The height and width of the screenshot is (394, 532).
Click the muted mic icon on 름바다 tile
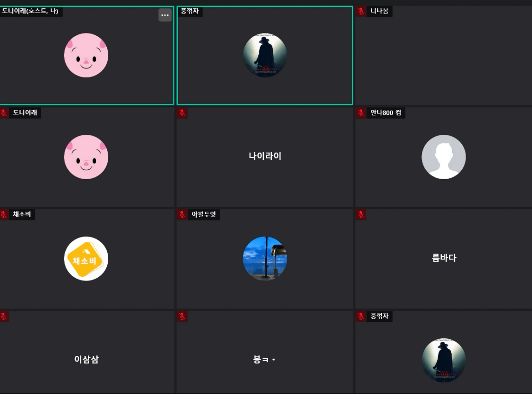coord(361,214)
